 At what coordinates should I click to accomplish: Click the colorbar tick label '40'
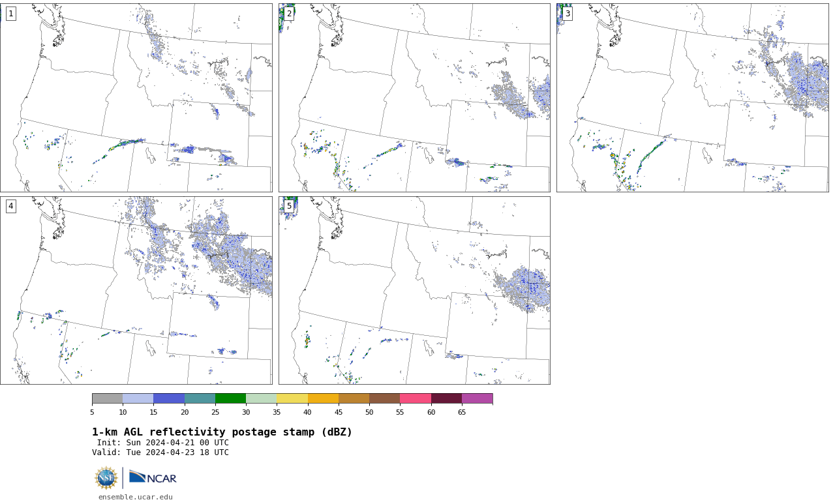[308, 412]
